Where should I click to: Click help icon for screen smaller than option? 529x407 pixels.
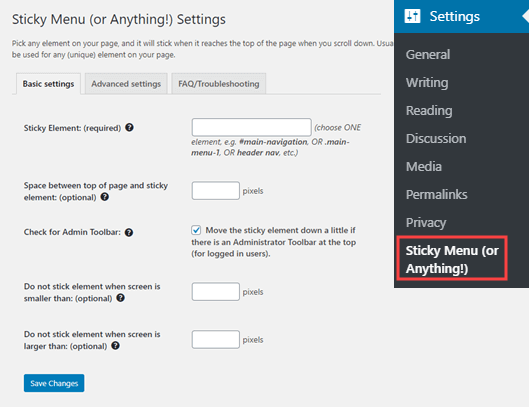click(120, 298)
